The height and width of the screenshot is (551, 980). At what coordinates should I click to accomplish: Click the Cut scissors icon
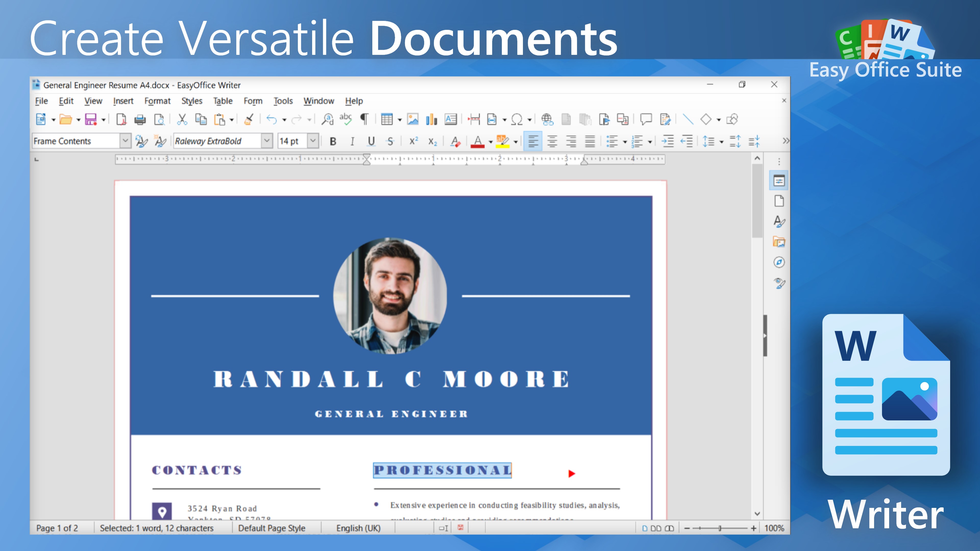[182, 120]
